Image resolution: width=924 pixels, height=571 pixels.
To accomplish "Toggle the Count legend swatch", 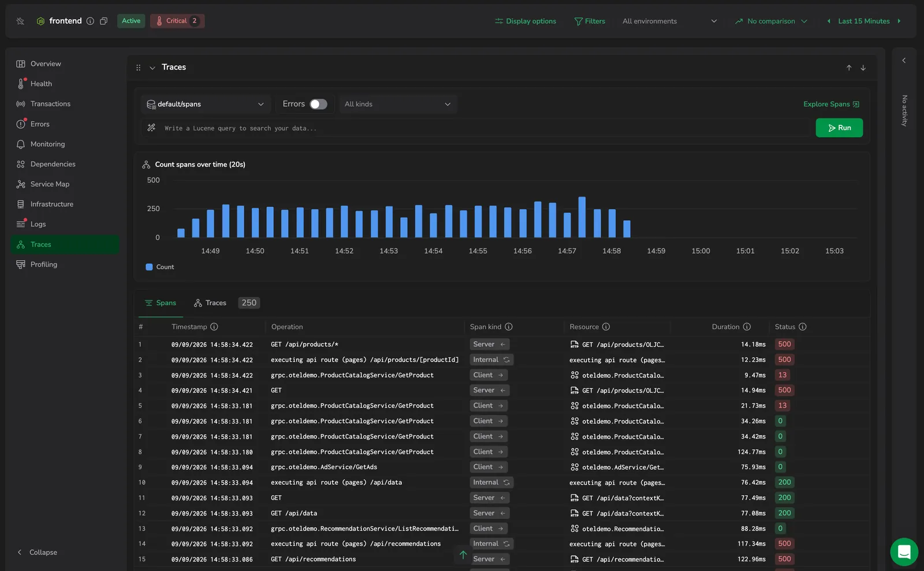I will [149, 267].
